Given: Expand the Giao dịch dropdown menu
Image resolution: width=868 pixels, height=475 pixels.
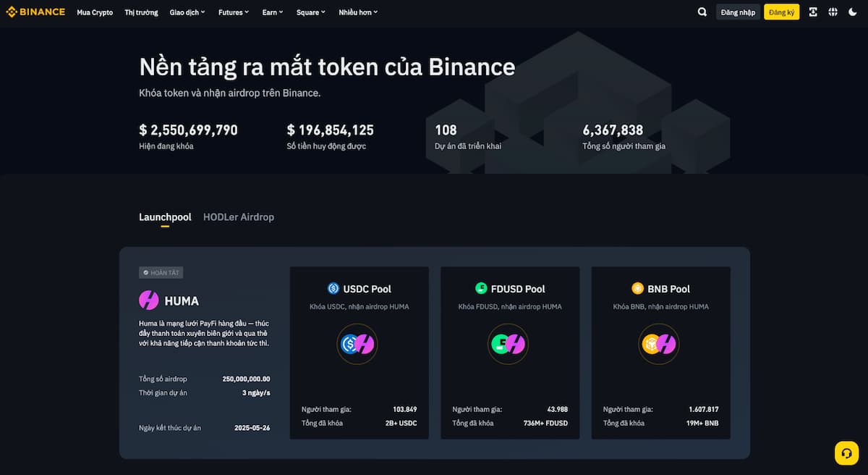Looking at the screenshot, I should (x=187, y=12).
